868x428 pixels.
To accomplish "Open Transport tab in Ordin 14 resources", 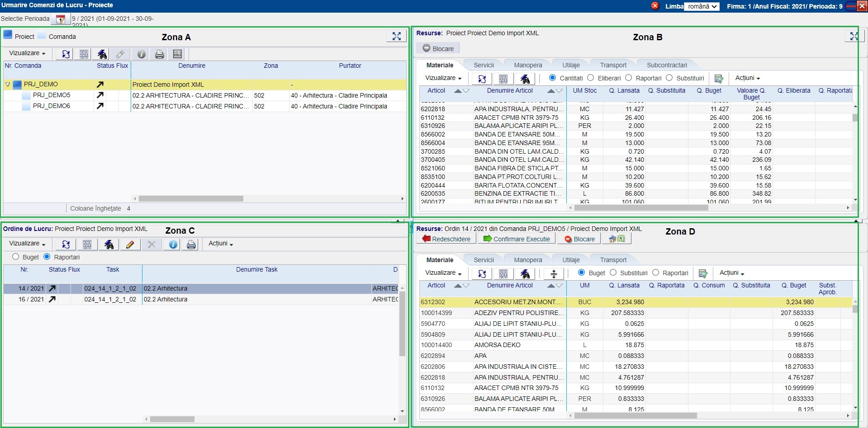I will (x=613, y=260).
